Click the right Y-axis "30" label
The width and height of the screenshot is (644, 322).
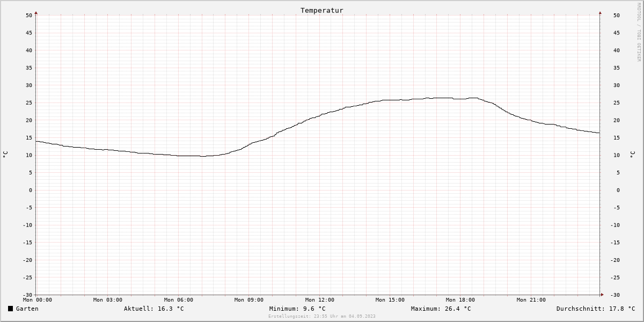point(617,85)
